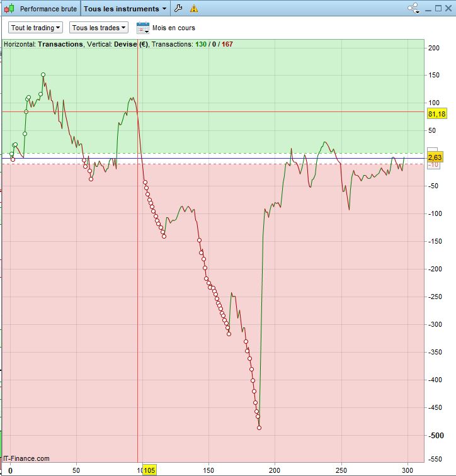This screenshot has width=456, height=476.
Task: Click the Mois en cours period label
Action: 174,28
